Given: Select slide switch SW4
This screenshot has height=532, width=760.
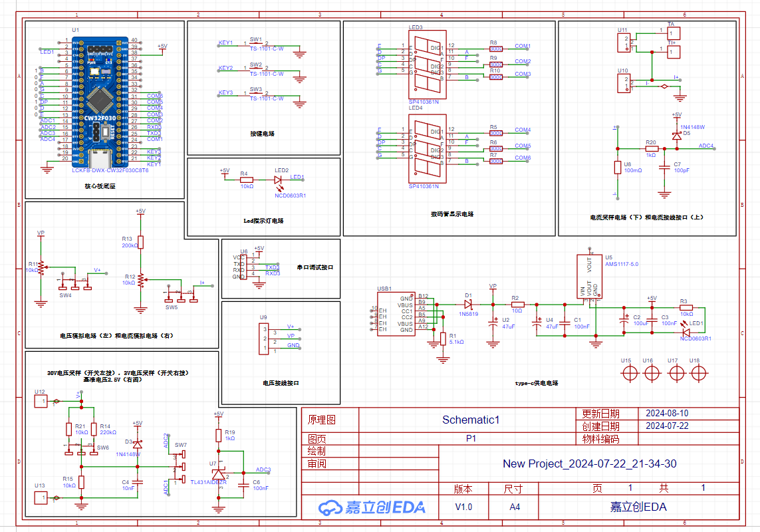Looking at the screenshot, I should 75,282.
